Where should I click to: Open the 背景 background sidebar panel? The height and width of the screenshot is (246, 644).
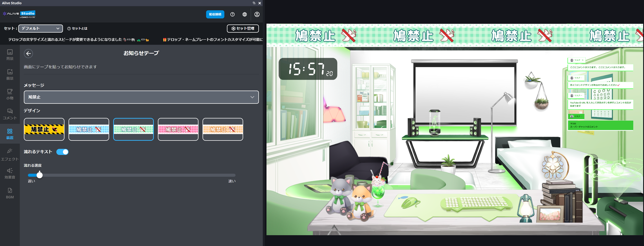[x=10, y=55]
